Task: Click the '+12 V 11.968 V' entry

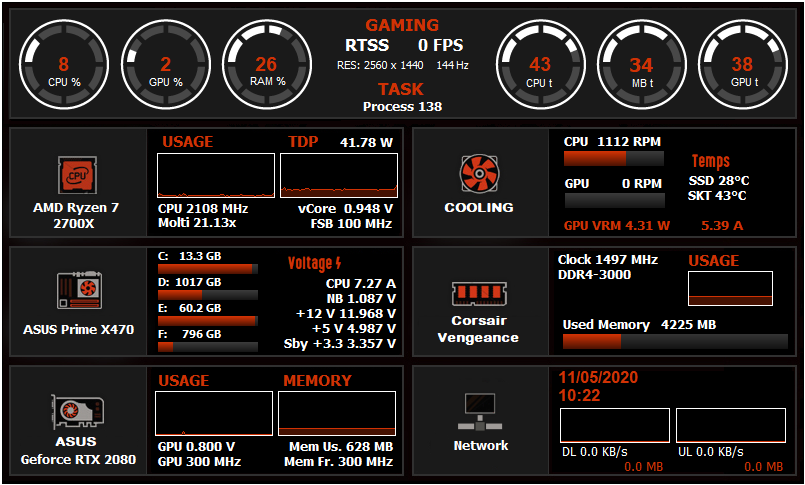Action: [347, 314]
